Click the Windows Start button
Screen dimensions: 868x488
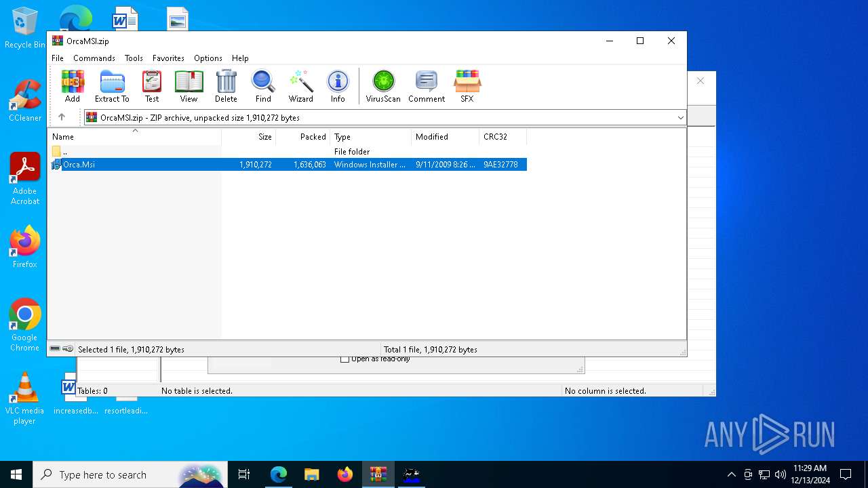16,474
